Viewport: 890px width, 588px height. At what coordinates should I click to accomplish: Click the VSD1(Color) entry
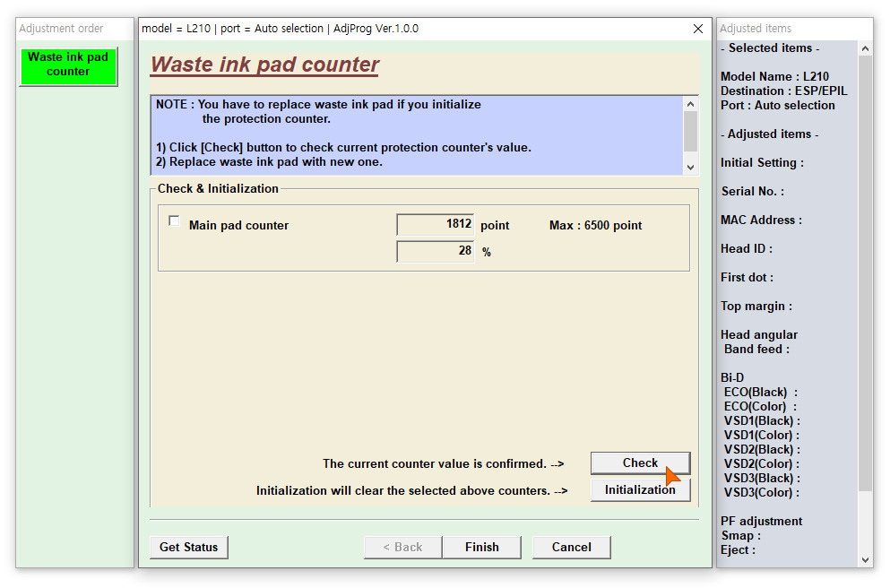tap(761, 436)
